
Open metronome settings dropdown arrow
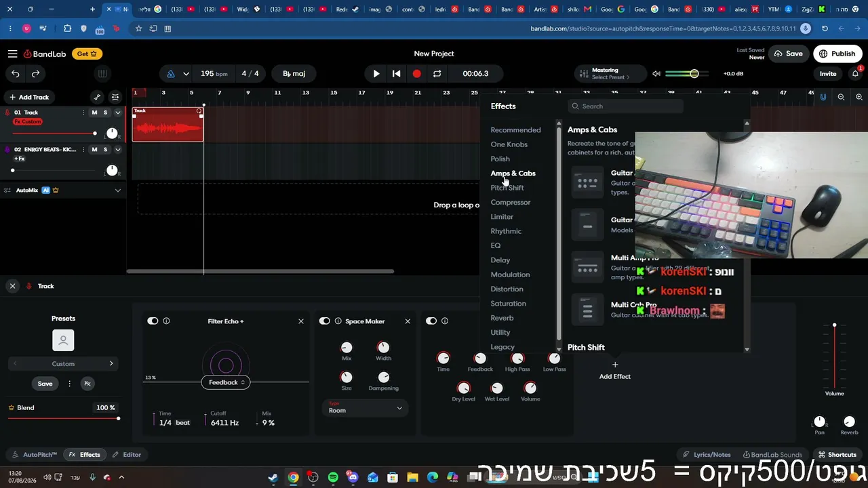pyautogui.click(x=186, y=74)
